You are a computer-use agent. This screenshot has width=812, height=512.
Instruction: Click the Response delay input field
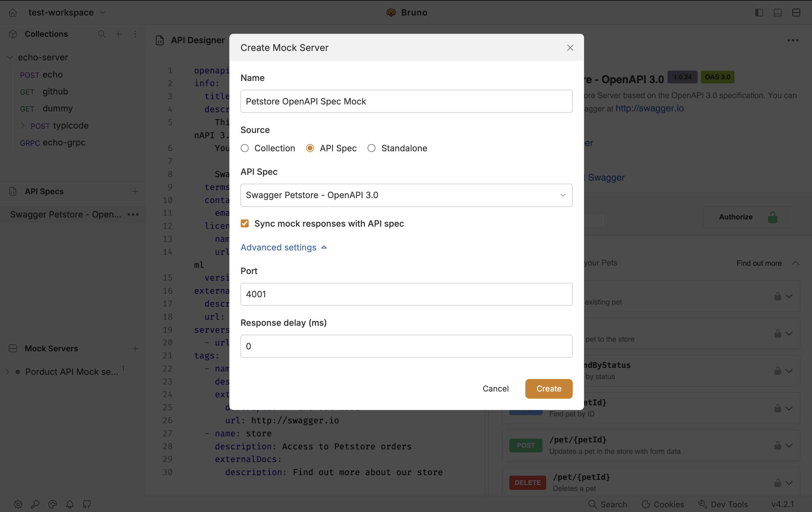click(x=406, y=346)
